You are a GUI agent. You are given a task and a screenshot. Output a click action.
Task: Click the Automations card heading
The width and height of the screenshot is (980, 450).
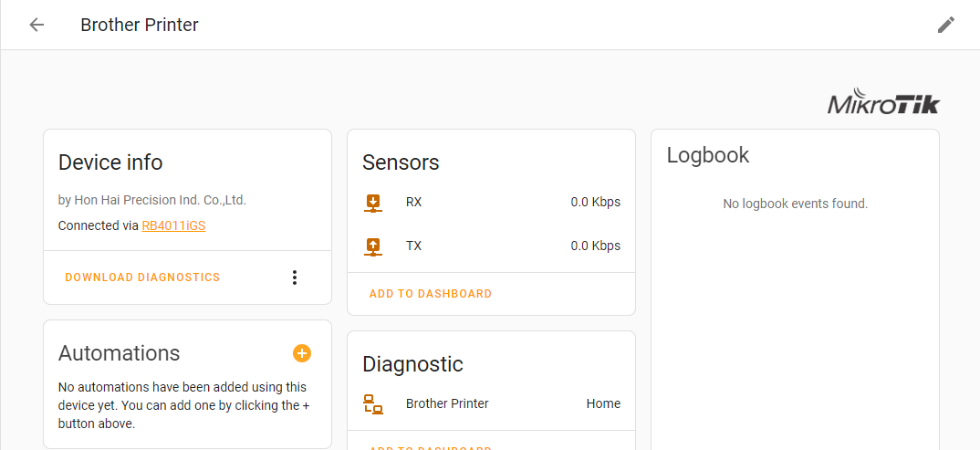(120, 353)
